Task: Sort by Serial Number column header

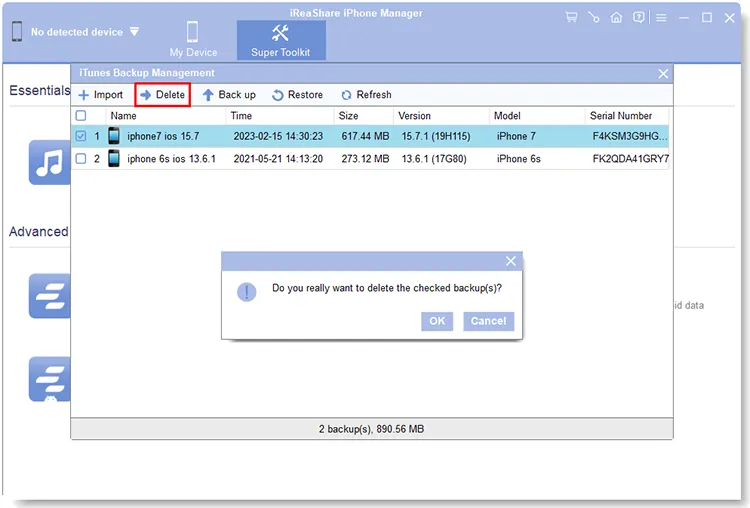Action: point(621,116)
